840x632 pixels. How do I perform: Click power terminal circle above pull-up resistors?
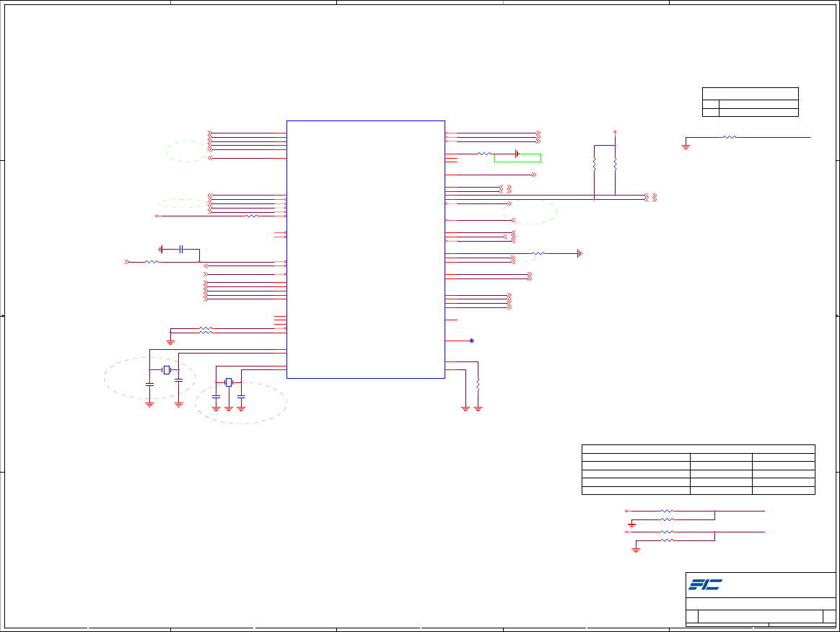615,131
